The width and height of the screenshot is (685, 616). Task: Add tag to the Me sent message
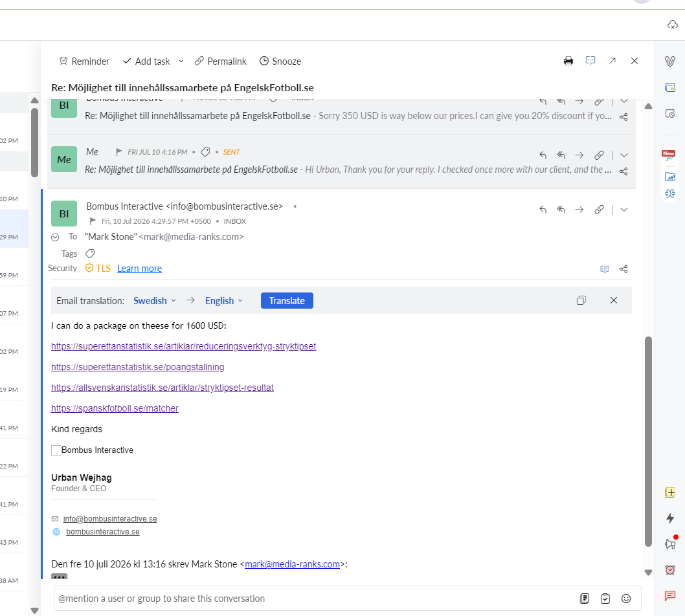[205, 152]
